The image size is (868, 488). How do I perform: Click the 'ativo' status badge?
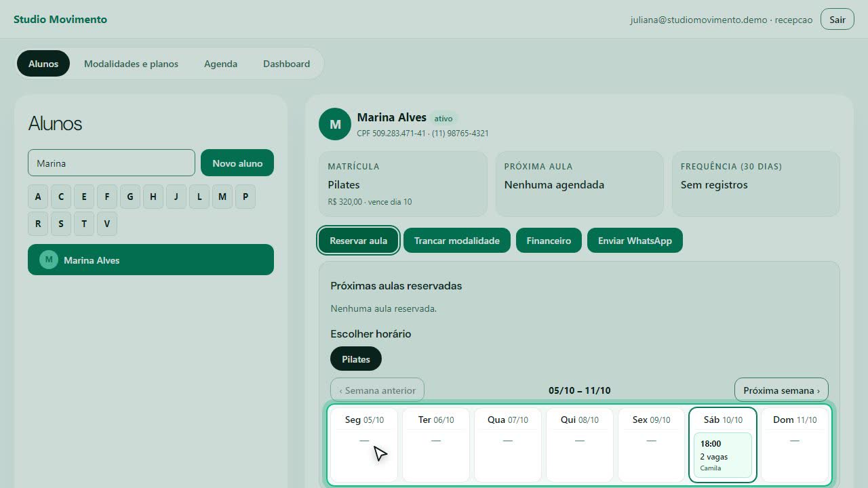pyautogui.click(x=443, y=119)
